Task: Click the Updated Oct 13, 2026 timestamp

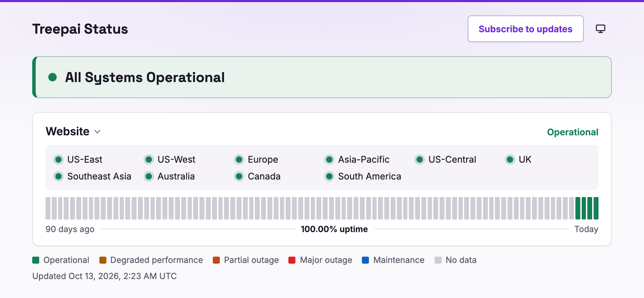Action: pos(104,276)
